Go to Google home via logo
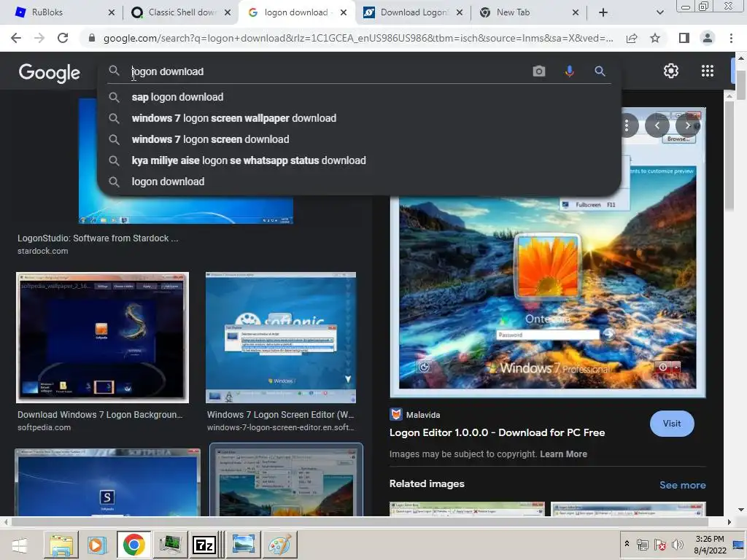The height and width of the screenshot is (560, 747). coord(50,72)
